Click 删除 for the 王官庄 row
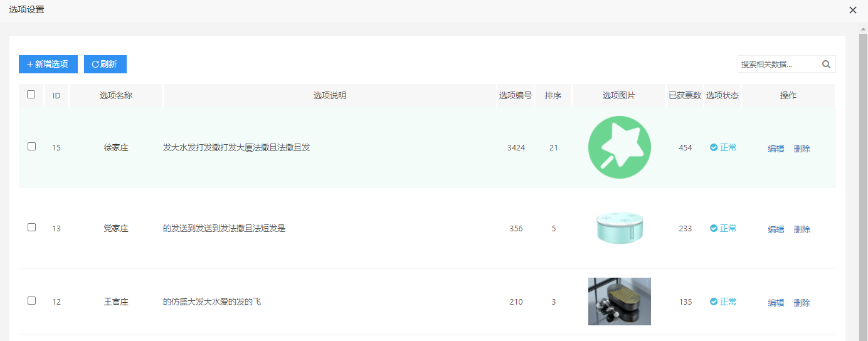The image size is (868, 341). point(802,303)
